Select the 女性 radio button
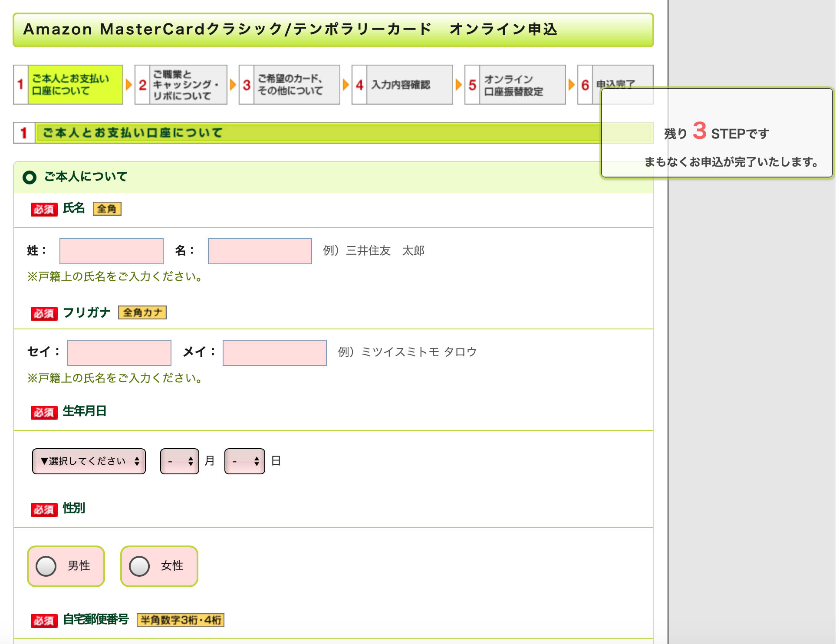 click(139, 566)
